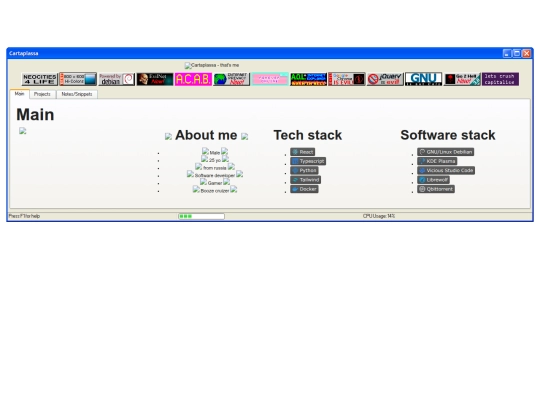Click the Software stack heading
The width and height of the screenshot is (540, 405).
tap(448, 135)
